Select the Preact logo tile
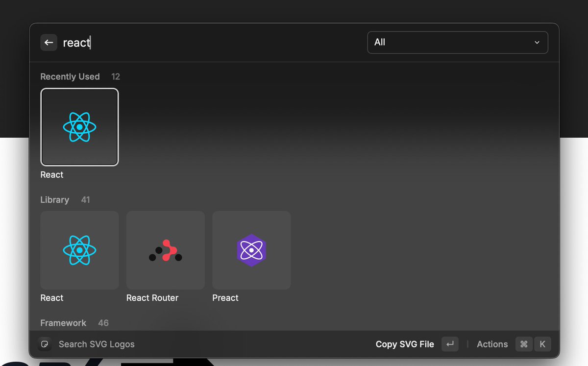The image size is (588, 366). pos(251,250)
